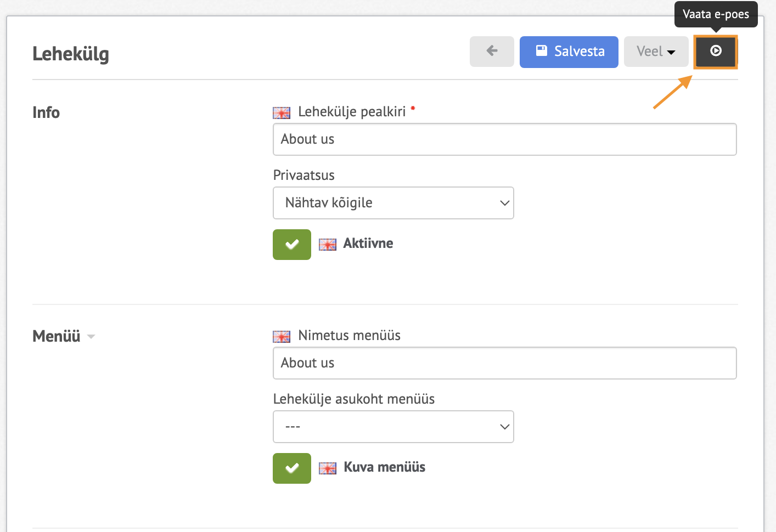Viewport: 776px width, 532px height.
Task: Click the Kuva menüüs label
Action: click(x=384, y=467)
